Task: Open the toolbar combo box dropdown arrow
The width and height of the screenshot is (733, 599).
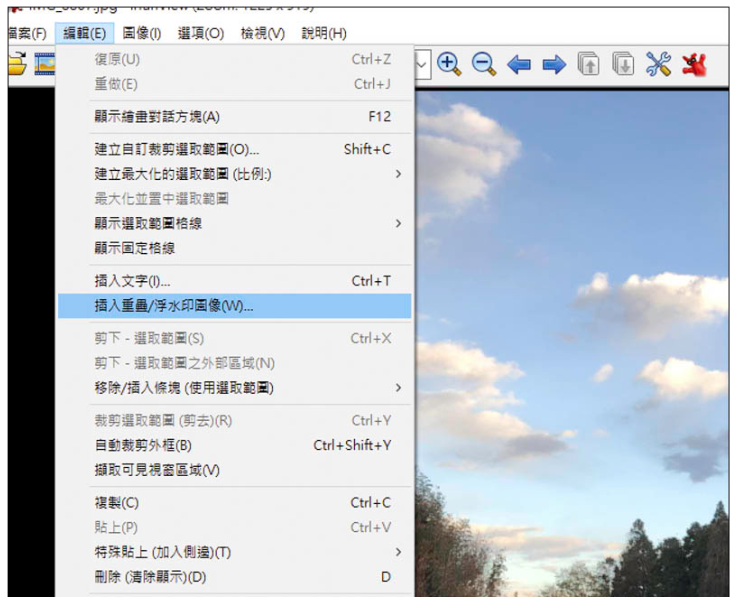Action: (422, 64)
